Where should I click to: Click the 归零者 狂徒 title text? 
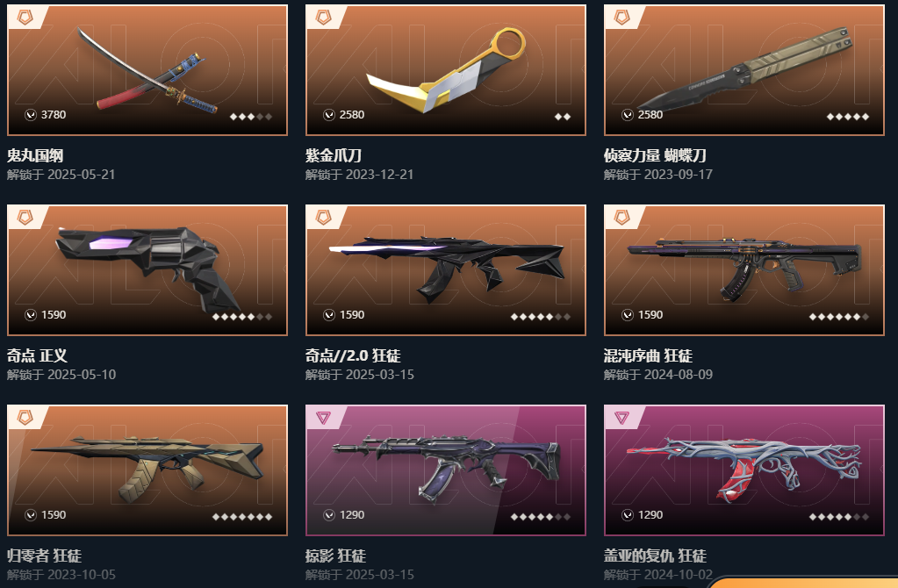tap(44, 556)
